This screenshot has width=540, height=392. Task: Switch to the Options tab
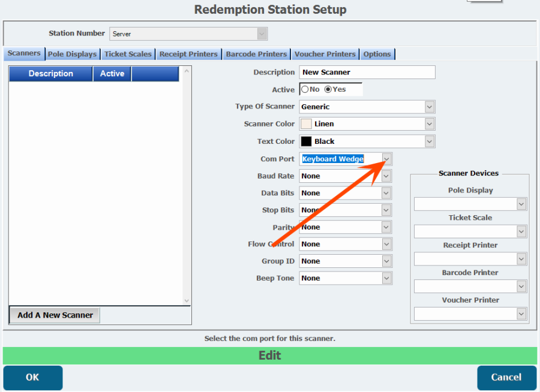pos(377,54)
